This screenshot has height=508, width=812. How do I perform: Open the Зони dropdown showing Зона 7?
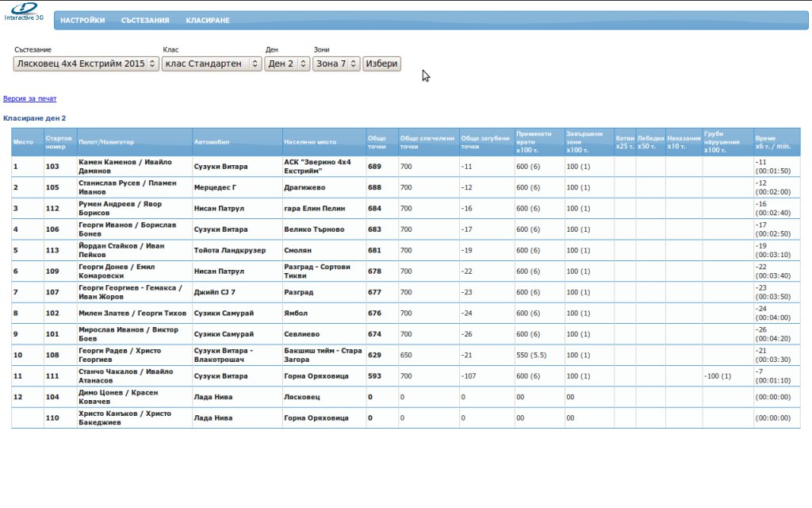coord(336,63)
